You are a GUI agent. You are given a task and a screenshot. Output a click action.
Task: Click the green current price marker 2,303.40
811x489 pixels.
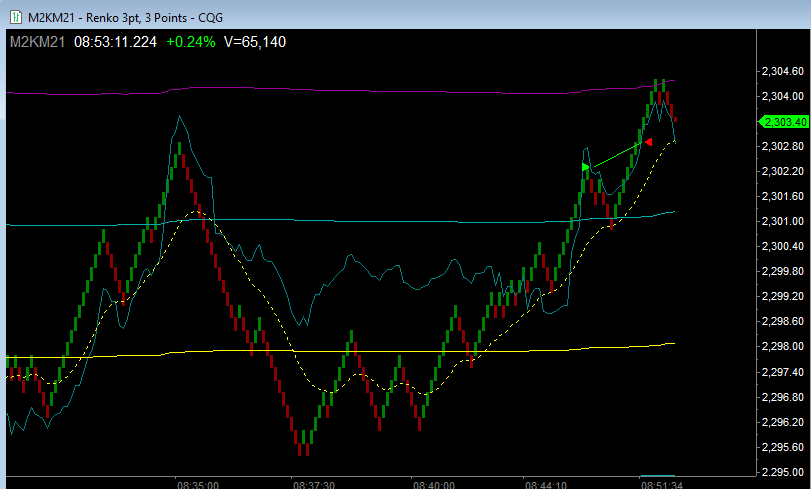[x=783, y=122]
